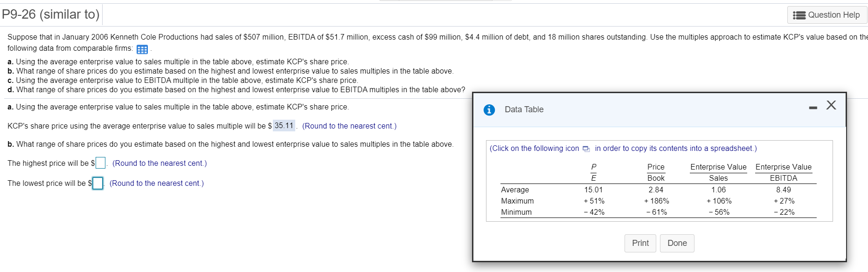Click the Enterprise Value Sales column header
The image size is (868, 272).
click(718, 172)
